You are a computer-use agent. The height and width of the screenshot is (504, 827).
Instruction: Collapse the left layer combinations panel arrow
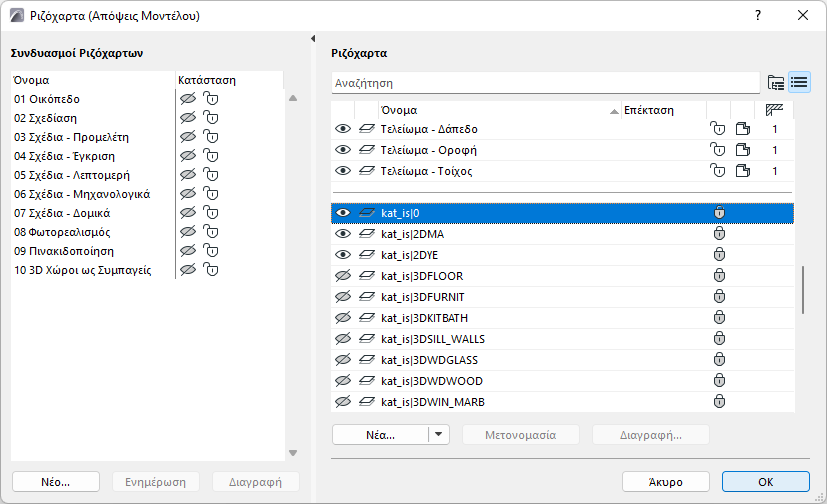(x=314, y=39)
